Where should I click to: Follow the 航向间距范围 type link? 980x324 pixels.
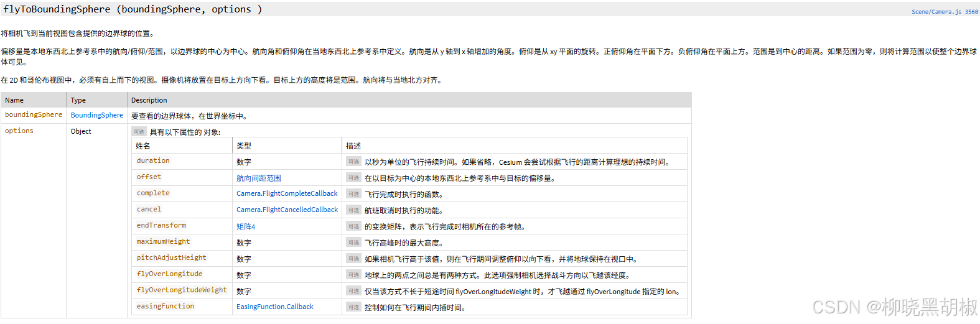coord(259,178)
